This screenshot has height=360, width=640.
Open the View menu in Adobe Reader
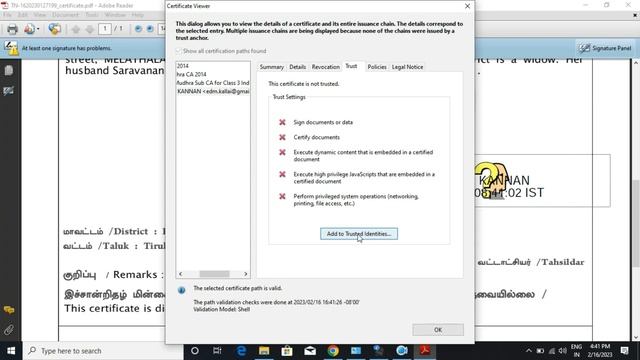pyautogui.click(x=40, y=15)
